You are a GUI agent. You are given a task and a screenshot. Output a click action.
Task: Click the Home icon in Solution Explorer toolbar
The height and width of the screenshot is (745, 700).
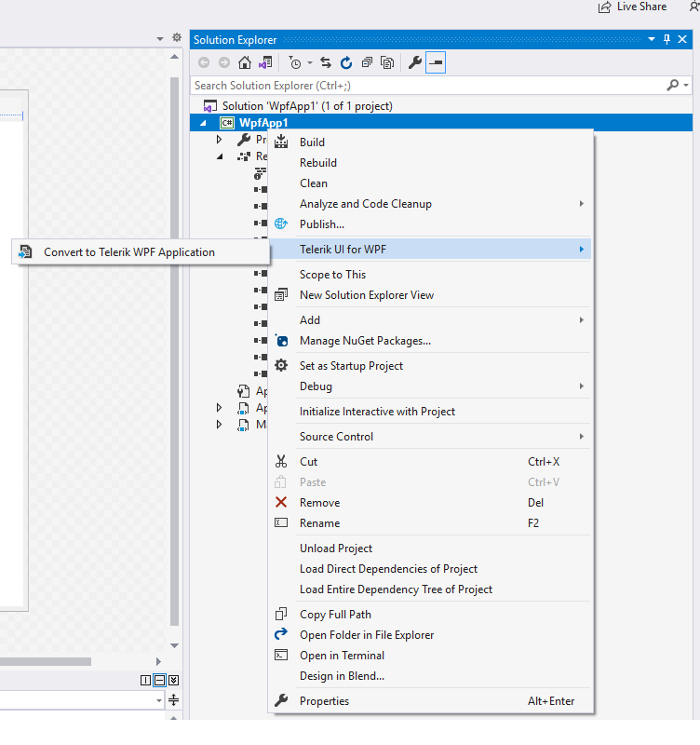coord(245,62)
